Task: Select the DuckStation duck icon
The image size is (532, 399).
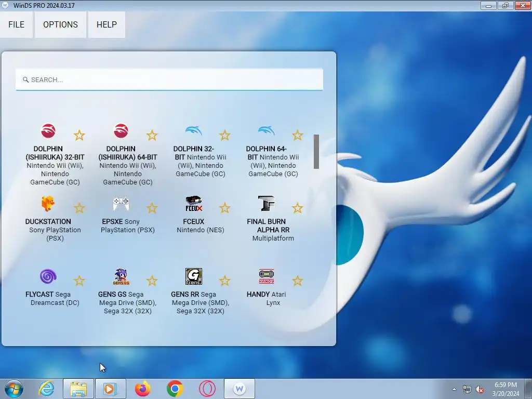Action: tap(48, 204)
